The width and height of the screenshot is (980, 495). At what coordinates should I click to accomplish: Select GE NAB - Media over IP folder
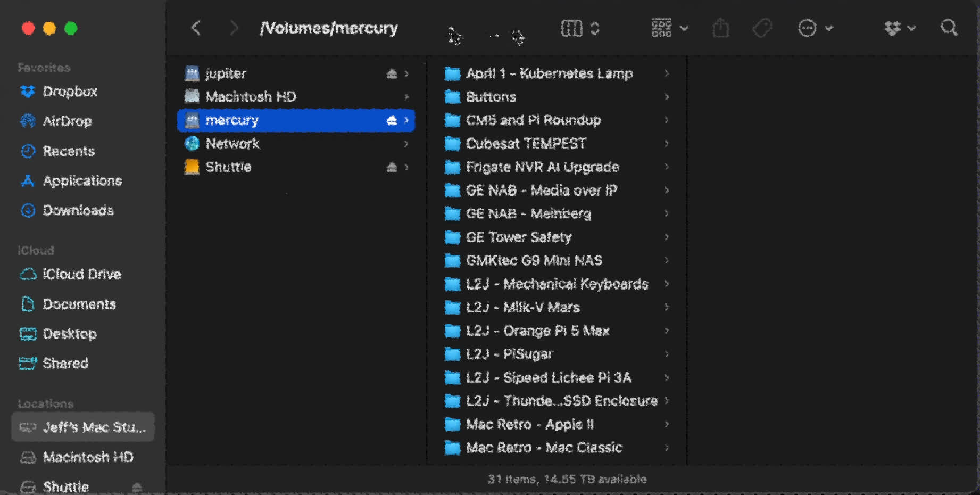557,191
